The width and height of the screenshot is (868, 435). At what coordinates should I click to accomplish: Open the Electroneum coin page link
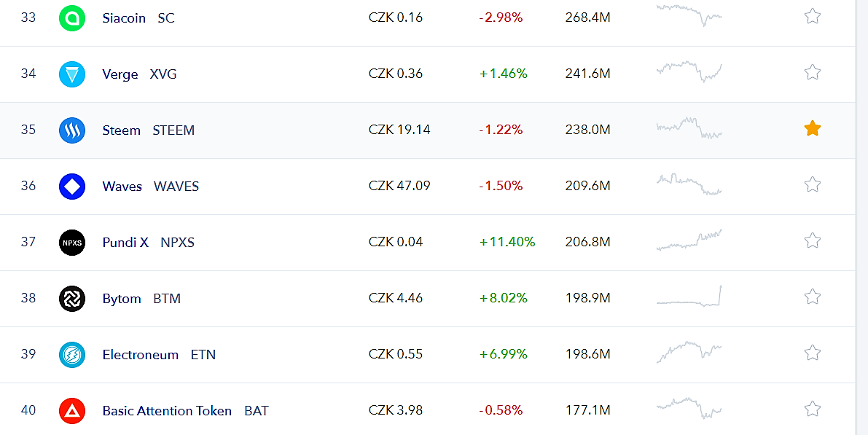tap(140, 355)
